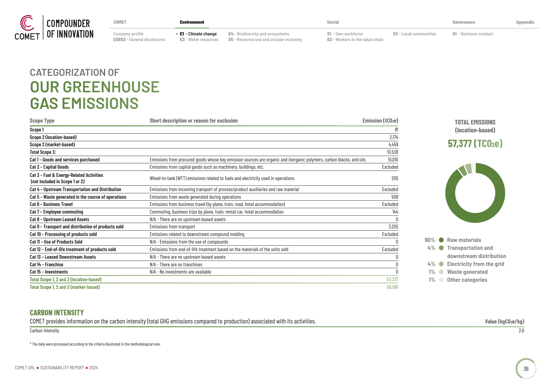Open the Company profile link
This screenshot has width=554, height=392.
click(128, 34)
